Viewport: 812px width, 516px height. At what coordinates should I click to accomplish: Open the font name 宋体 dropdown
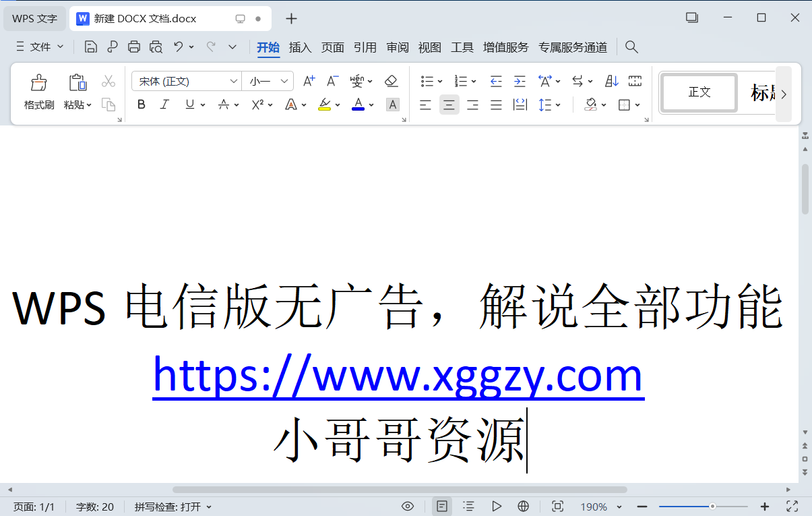(234, 82)
